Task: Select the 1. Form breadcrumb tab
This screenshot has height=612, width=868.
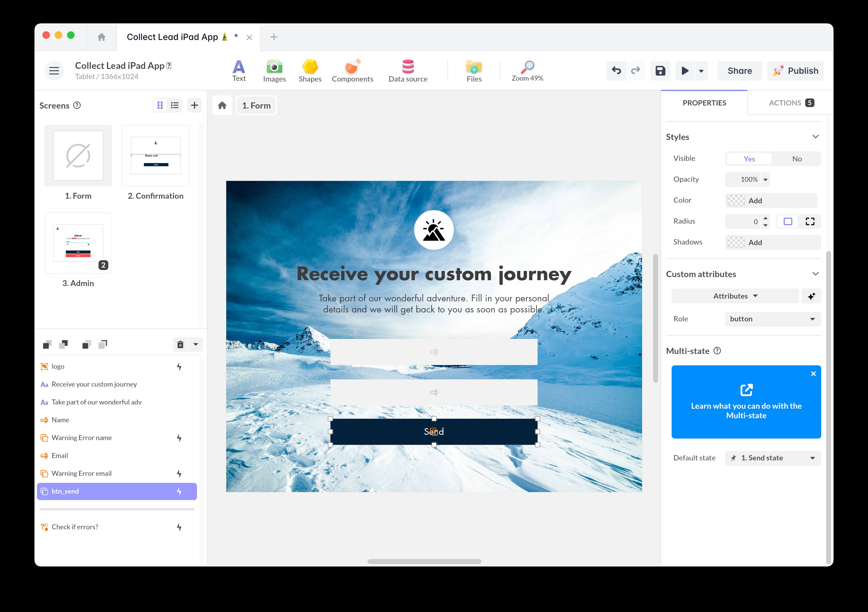Action: click(x=256, y=105)
